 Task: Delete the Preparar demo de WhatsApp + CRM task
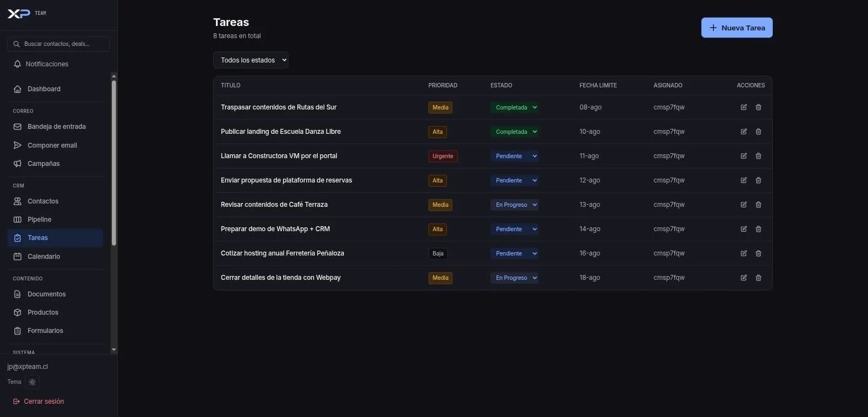[x=758, y=229]
